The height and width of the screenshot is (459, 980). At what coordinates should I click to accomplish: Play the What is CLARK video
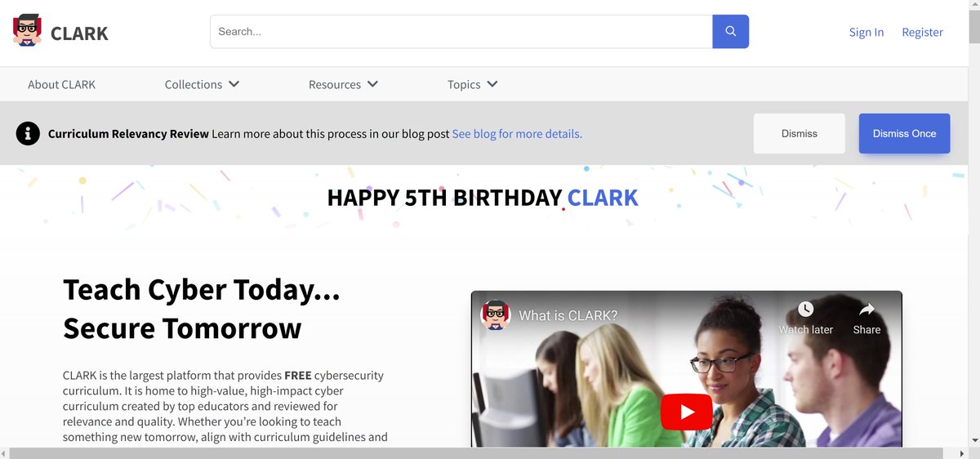[x=686, y=412]
